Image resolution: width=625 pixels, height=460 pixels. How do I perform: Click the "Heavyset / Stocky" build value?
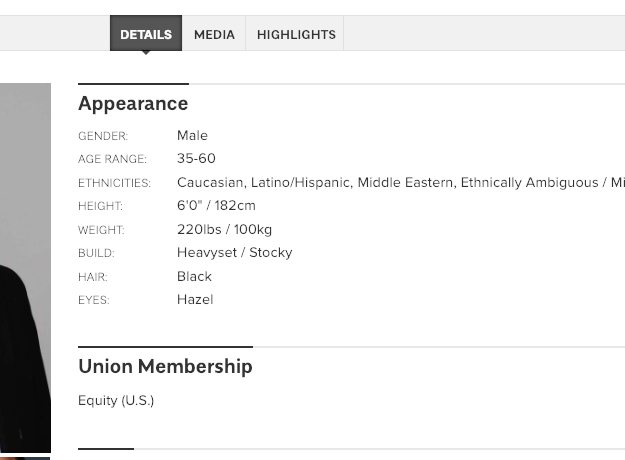pos(234,253)
